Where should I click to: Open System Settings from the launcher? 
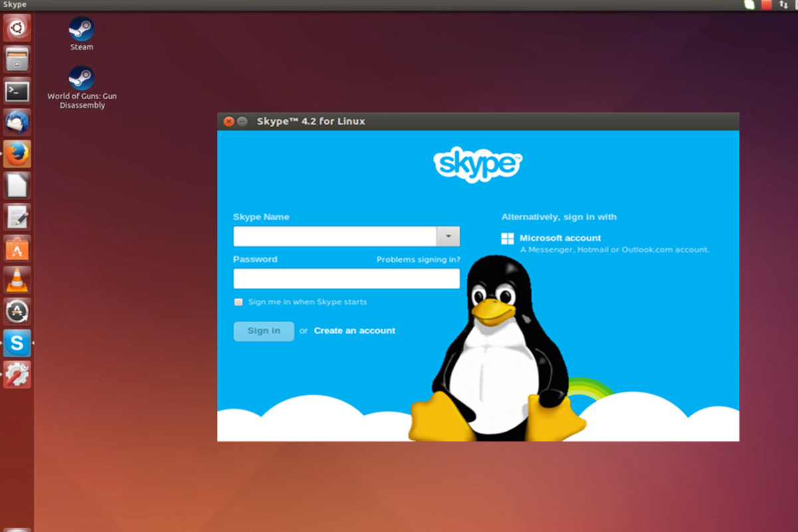(17, 376)
